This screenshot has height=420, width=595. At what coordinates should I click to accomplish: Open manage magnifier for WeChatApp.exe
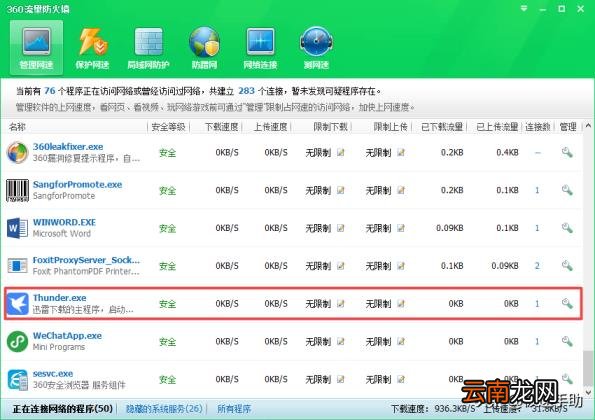(x=567, y=341)
